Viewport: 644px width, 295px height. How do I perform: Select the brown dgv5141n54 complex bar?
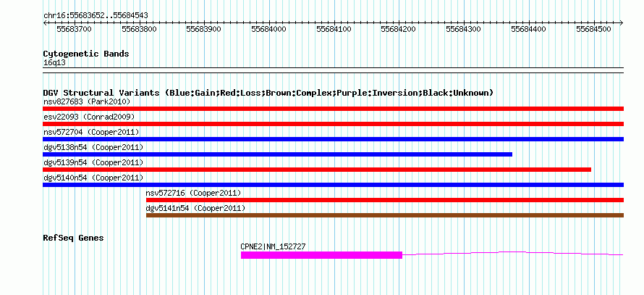point(385,215)
